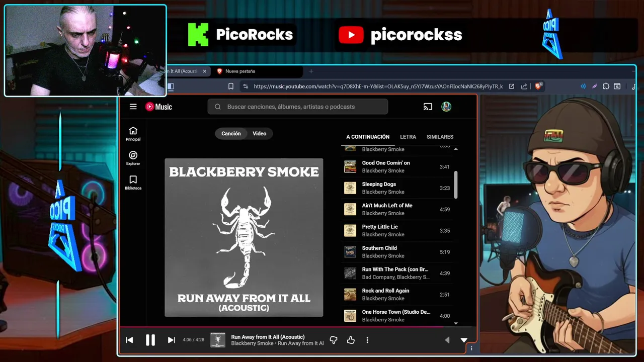Click the browser music note icon

coord(634,86)
